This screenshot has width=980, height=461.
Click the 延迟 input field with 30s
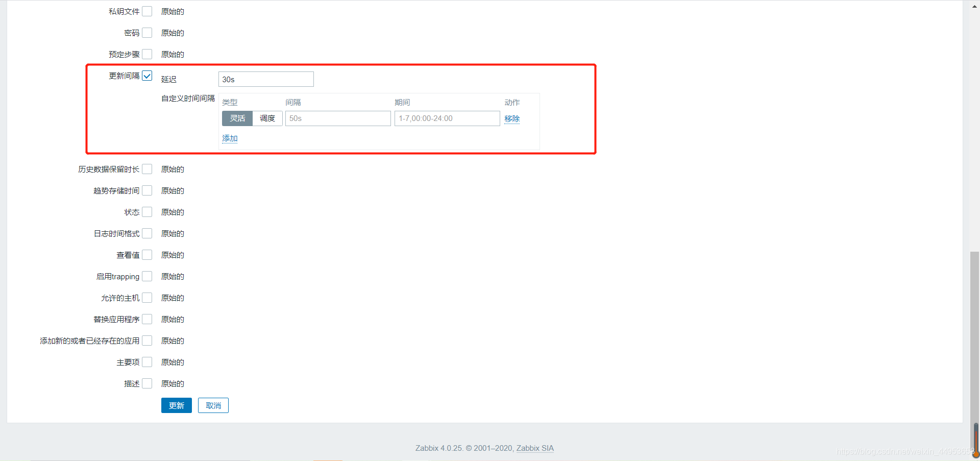pos(266,79)
